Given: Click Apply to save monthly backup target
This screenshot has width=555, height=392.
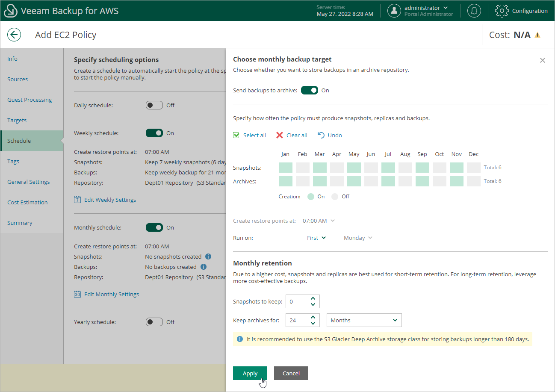Looking at the screenshot, I should [250, 373].
